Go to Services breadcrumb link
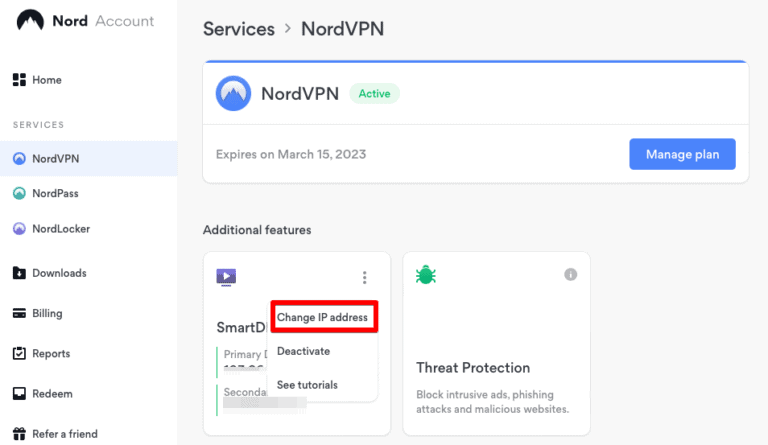Screen dimensions: 768x445 238,29
